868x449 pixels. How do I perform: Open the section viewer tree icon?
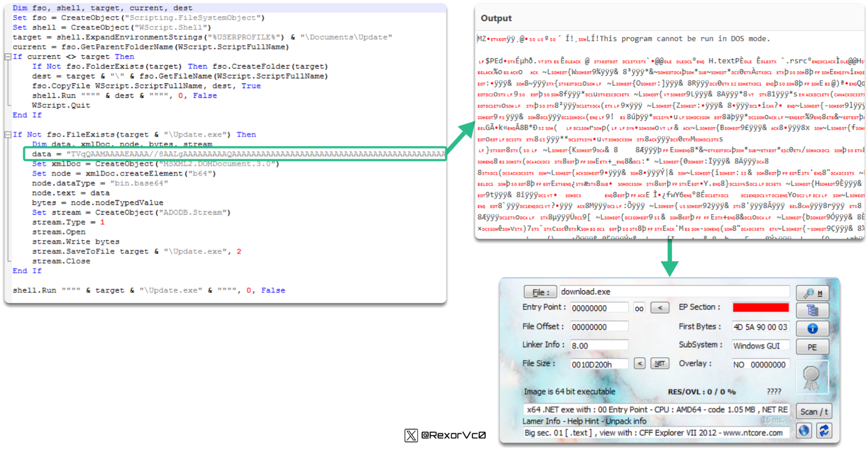tap(812, 311)
